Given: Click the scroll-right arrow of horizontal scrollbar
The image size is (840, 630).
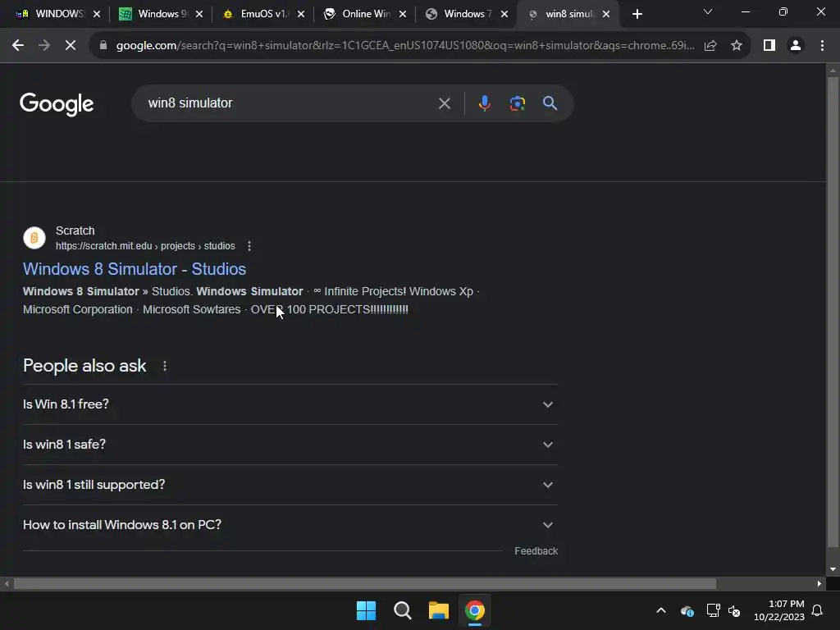Looking at the screenshot, I should pyautogui.click(x=819, y=583).
